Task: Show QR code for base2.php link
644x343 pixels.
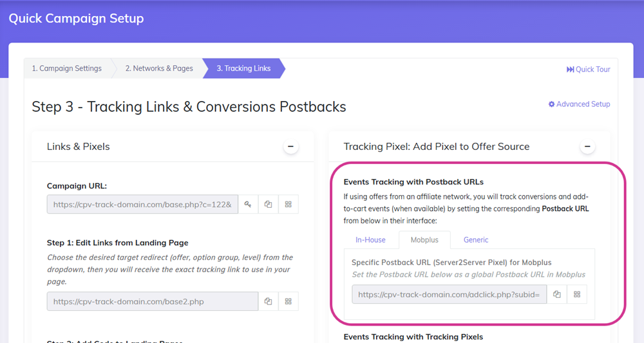Action: click(289, 302)
